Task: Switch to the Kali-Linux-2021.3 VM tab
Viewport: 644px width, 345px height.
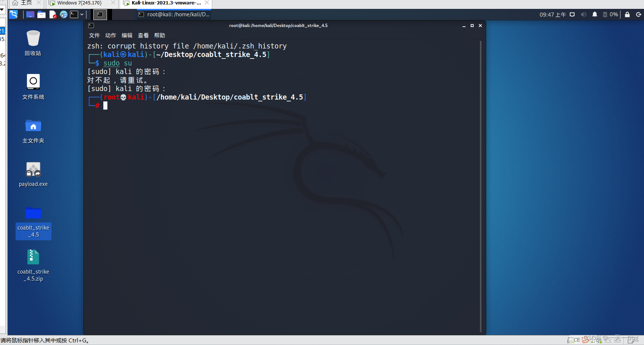Action: 166,3
